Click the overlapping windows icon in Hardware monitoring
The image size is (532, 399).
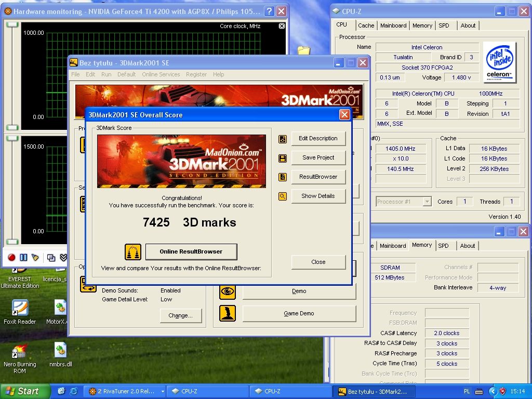51,258
